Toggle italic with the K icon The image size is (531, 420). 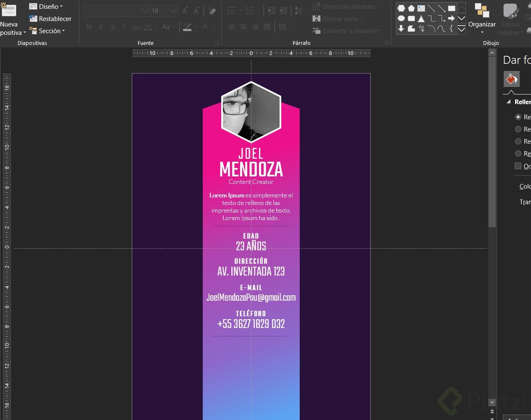click(x=101, y=27)
